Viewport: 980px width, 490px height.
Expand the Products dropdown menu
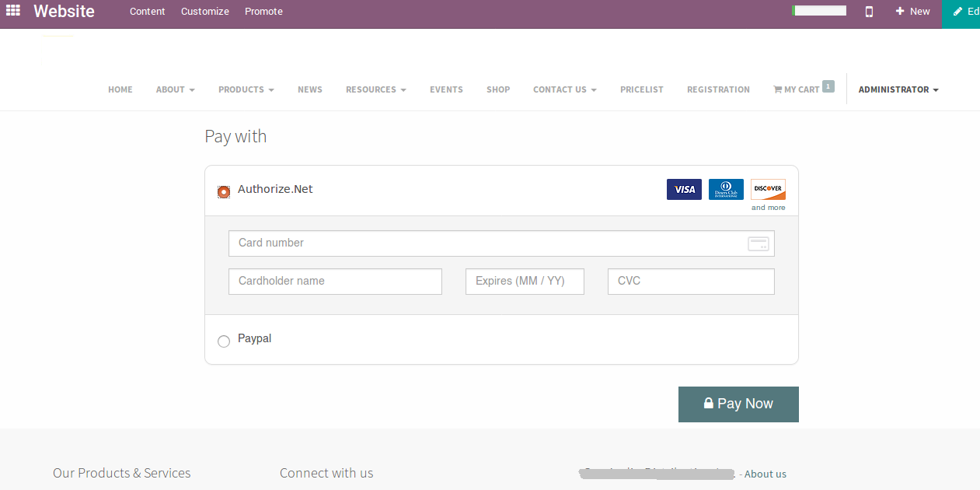tap(246, 89)
